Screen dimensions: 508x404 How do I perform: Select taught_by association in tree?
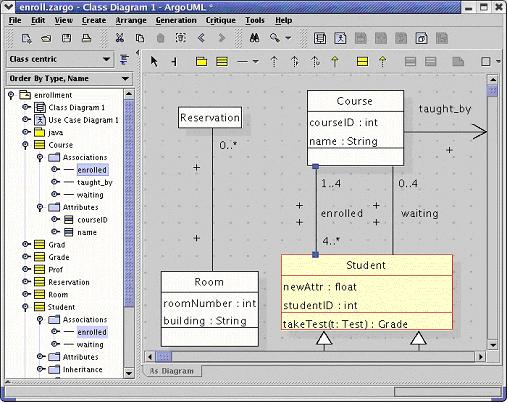[95, 182]
